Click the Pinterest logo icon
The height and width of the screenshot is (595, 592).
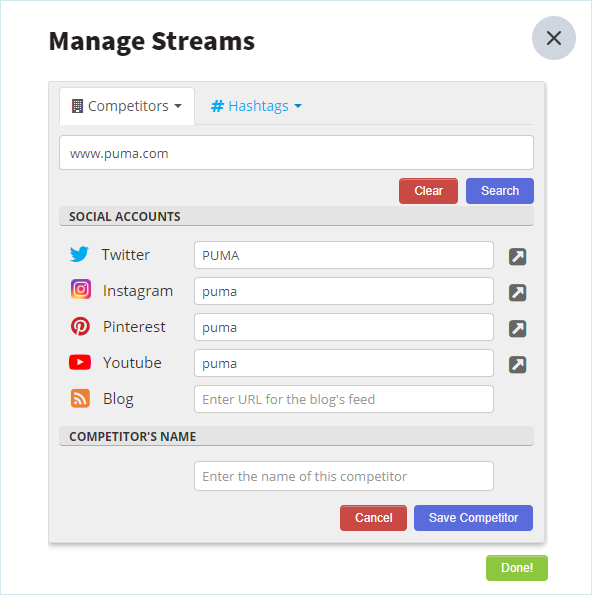click(80, 326)
